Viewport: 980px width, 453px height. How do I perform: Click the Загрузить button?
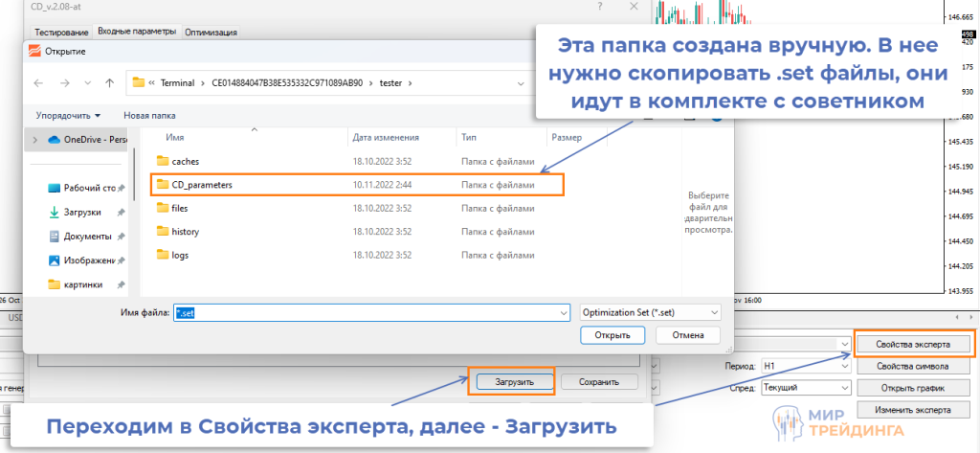(x=512, y=381)
